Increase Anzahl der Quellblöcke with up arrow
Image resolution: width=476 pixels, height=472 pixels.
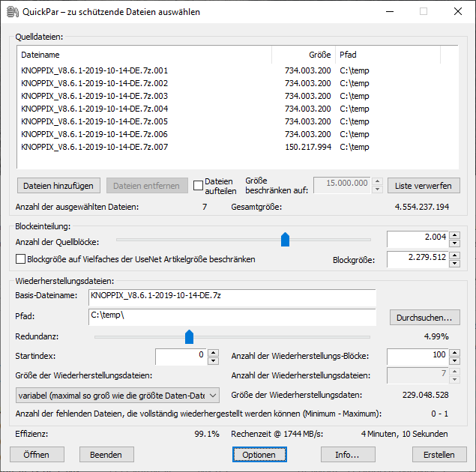454,235
